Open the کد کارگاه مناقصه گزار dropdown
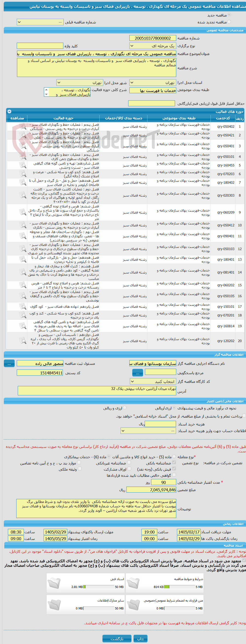The image size is (246, 644). [x=153, y=382]
